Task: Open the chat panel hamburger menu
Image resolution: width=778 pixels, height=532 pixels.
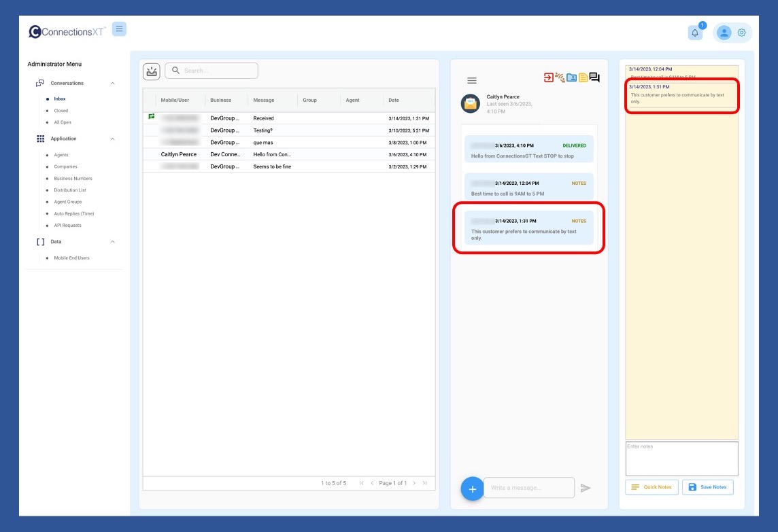Action: pyautogui.click(x=472, y=81)
